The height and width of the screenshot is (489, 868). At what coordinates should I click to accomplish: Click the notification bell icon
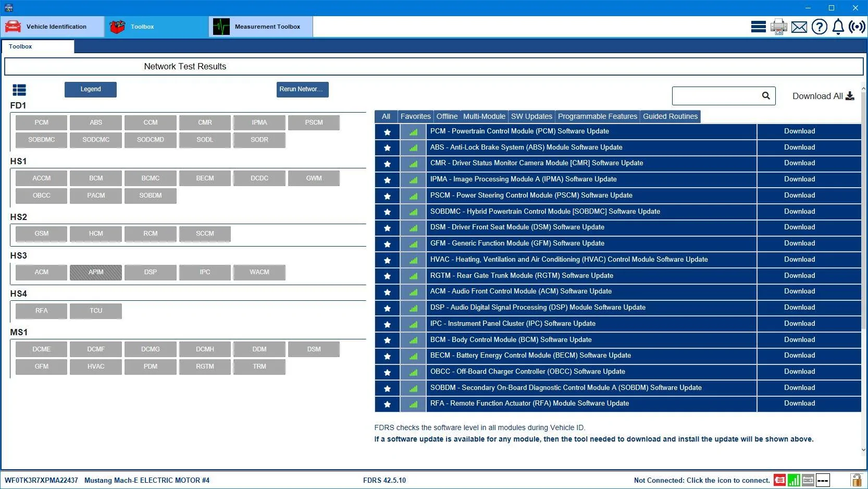tap(838, 27)
